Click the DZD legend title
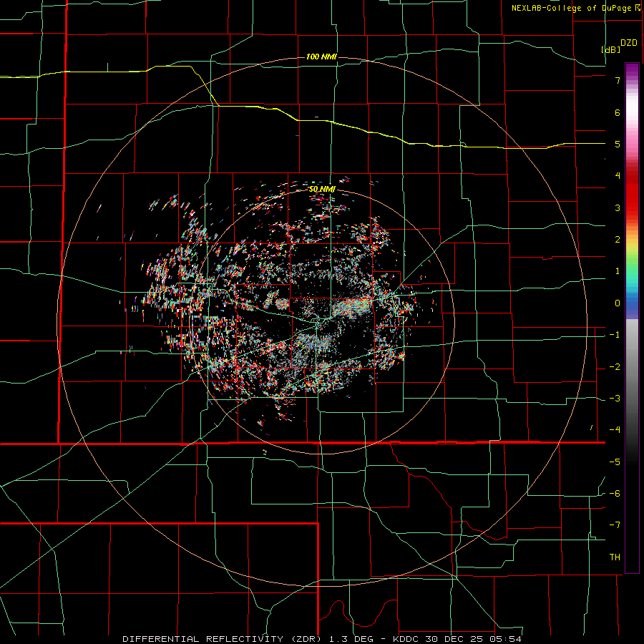Image resolution: width=644 pixels, height=644 pixels. [629, 43]
